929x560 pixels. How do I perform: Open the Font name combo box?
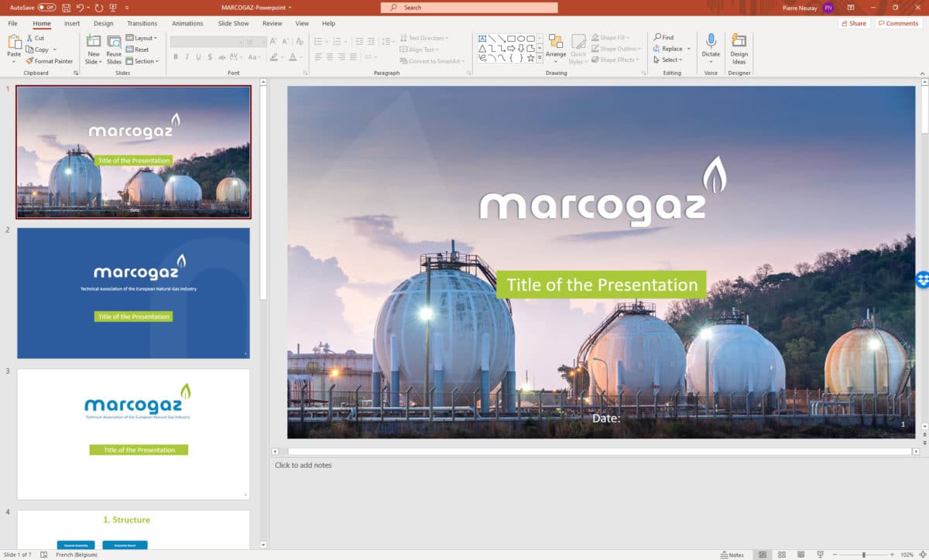click(207, 42)
